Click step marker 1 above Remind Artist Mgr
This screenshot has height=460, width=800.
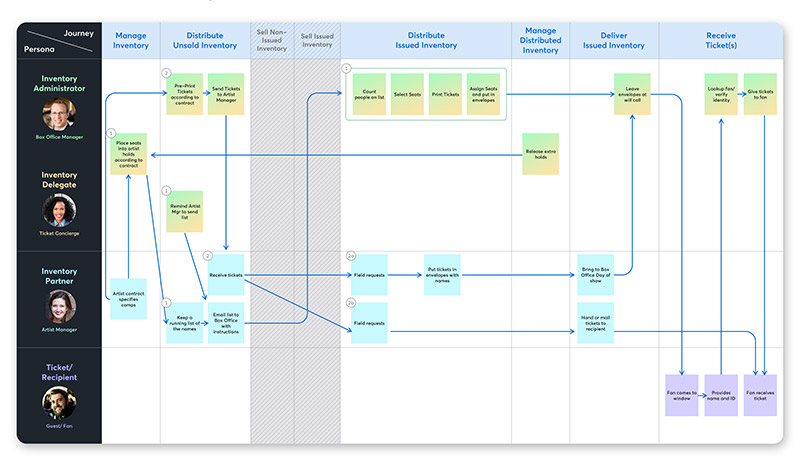(166, 189)
